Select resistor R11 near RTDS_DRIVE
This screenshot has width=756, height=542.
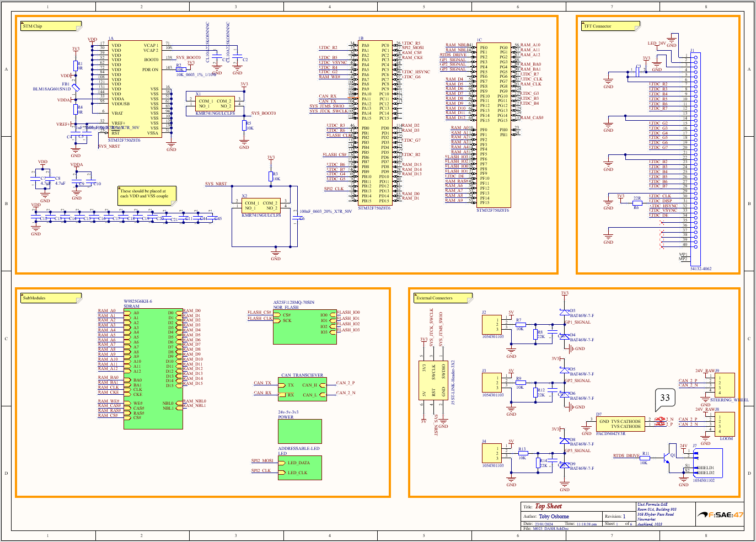[644, 458]
